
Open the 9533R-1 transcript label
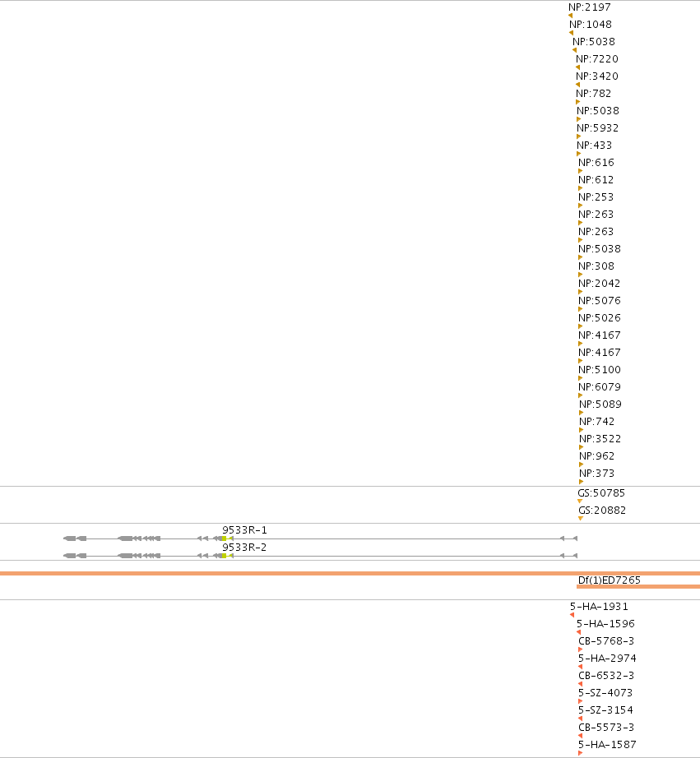(x=245, y=530)
